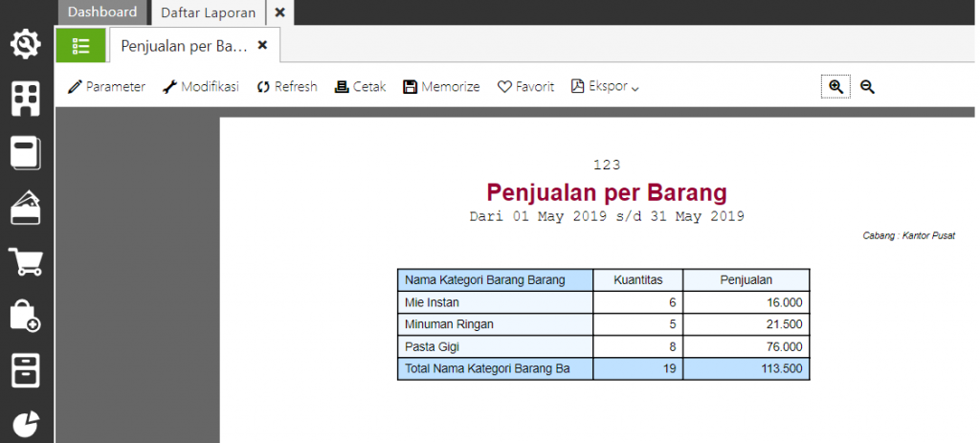Click the building company icon in sidebar
The height and width of the screenshot is (443, 980).
[26, 99]
